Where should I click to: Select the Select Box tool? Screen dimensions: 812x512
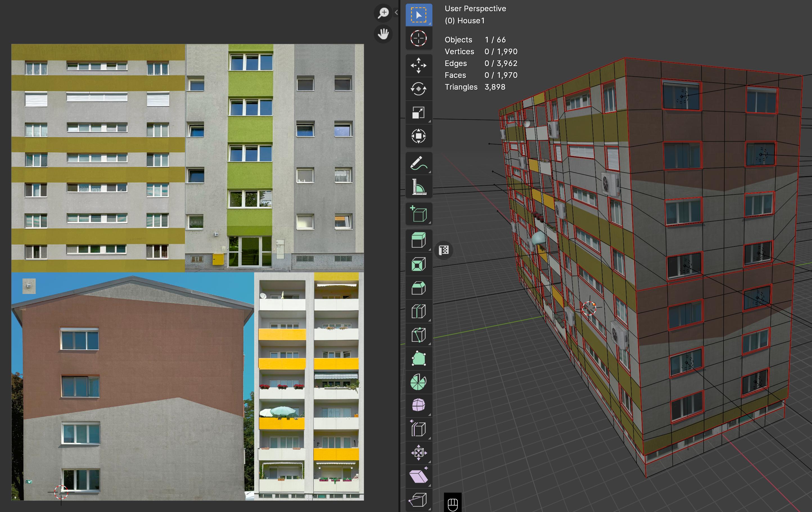click(418, 15)
